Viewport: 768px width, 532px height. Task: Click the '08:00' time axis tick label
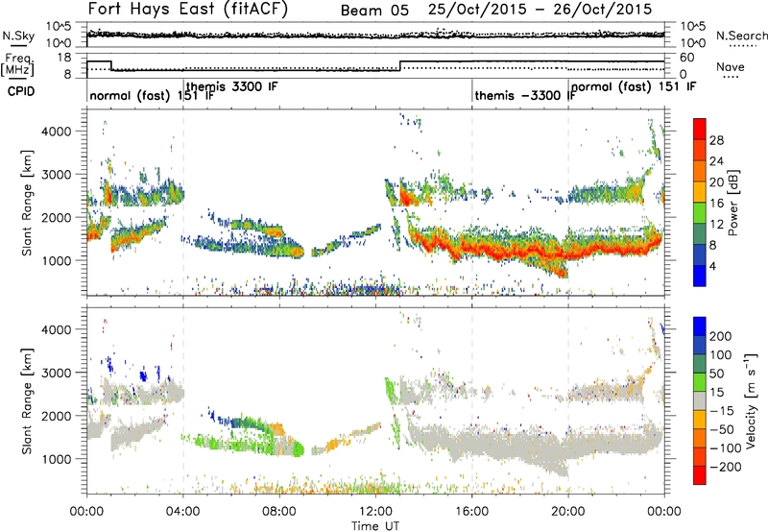[x=279, y=511]
